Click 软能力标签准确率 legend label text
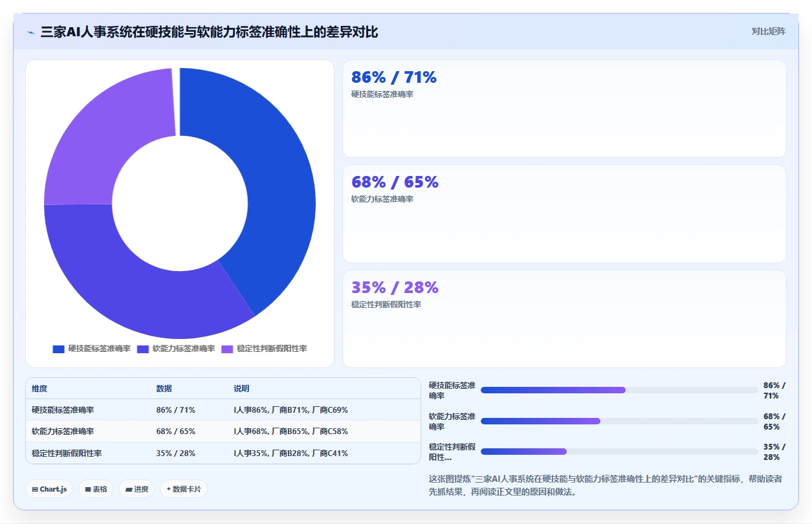This screenshot has width=812, height=524. [184, 349]
